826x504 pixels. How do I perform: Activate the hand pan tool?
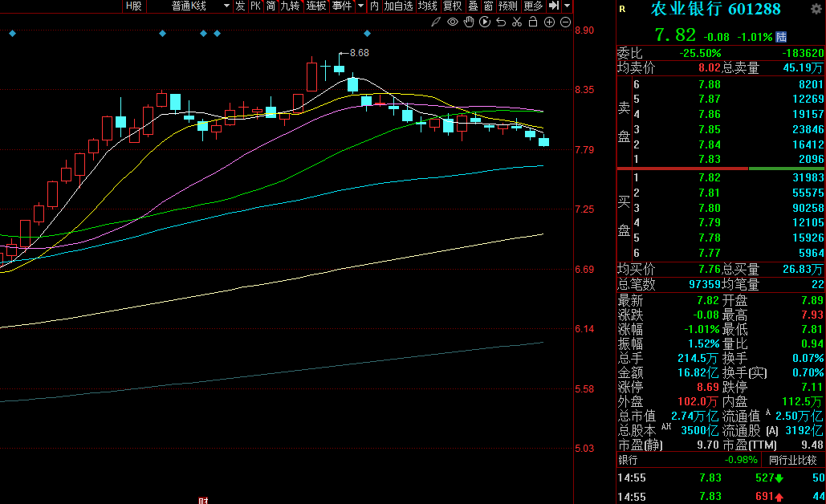[469, 22]
